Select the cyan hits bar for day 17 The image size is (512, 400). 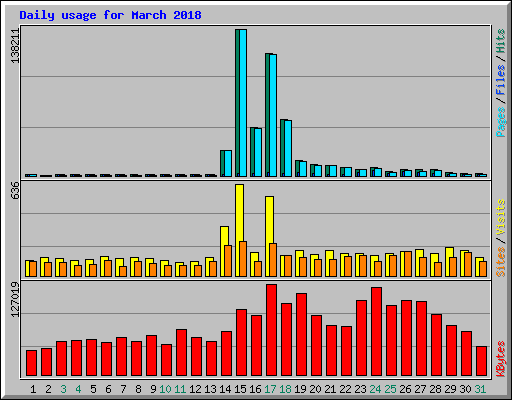pyautogui.click(x=273, y=115)
